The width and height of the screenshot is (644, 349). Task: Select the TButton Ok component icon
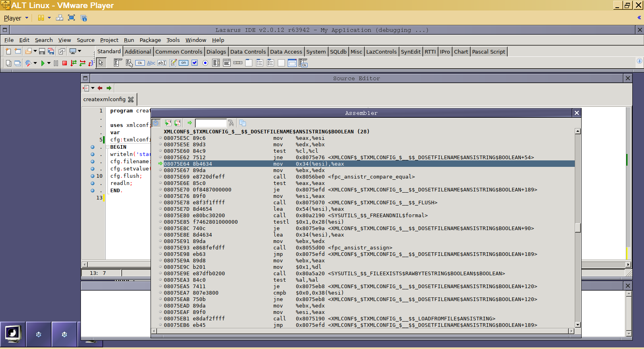click(140, 63)
